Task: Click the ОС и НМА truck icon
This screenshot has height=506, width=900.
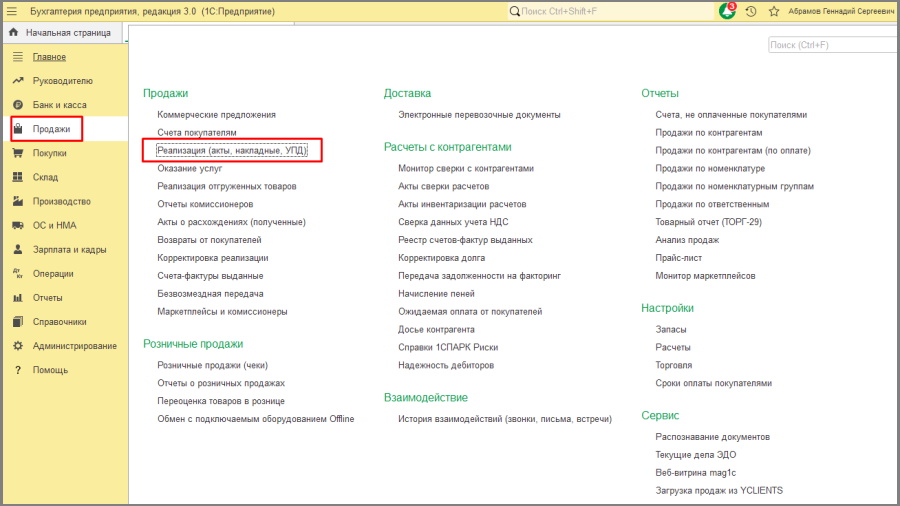Action: (17, 225)
